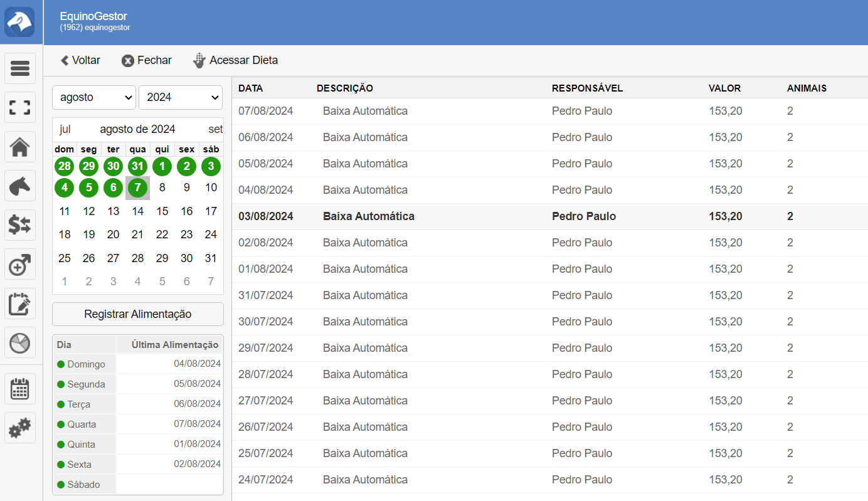
Task: Open the financial dollar arrows icon
Action: pos(20,225)
